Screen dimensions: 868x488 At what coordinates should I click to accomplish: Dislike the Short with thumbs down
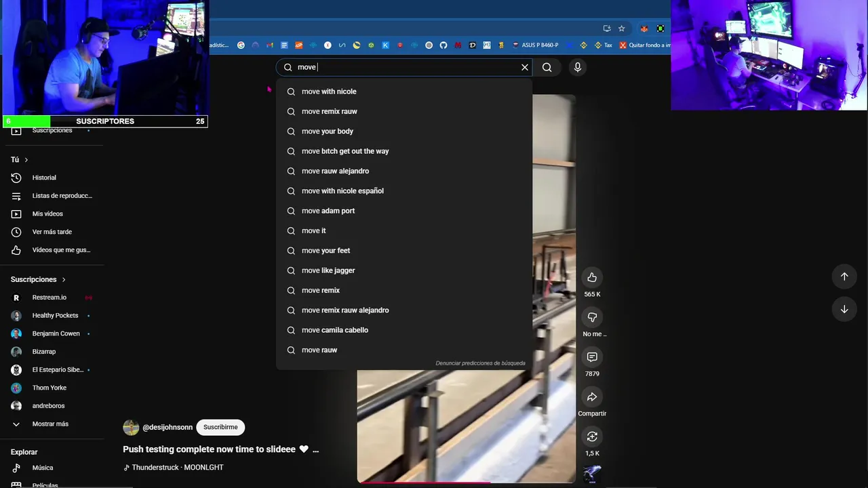coord(592,317)
